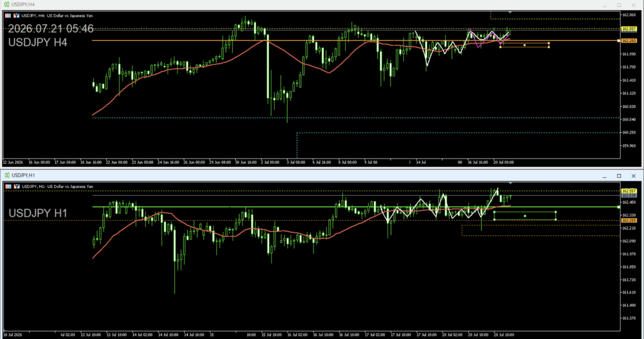
Task: Close the USDJPY,H4 chart window
Action: (633, 5)
